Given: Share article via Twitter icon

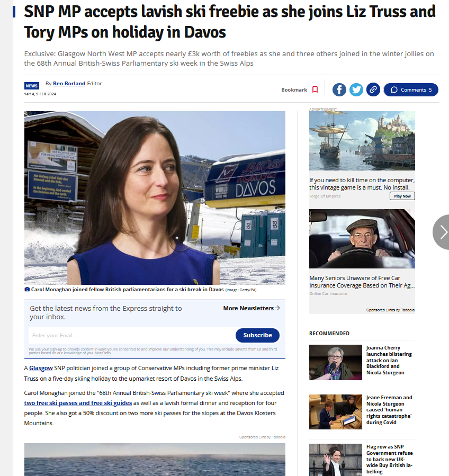Looking at the screenshot, I should (356, 90).
